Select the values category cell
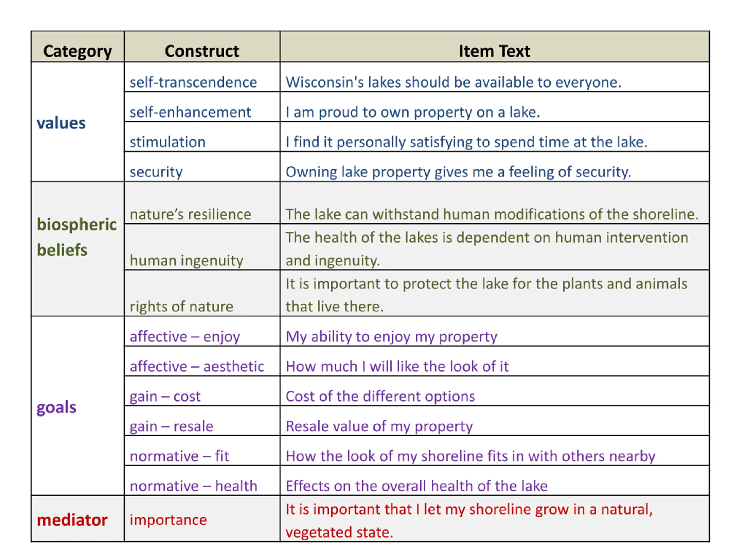Image resolution: width=747 pixels, height=560 pixels. point(77,122)
